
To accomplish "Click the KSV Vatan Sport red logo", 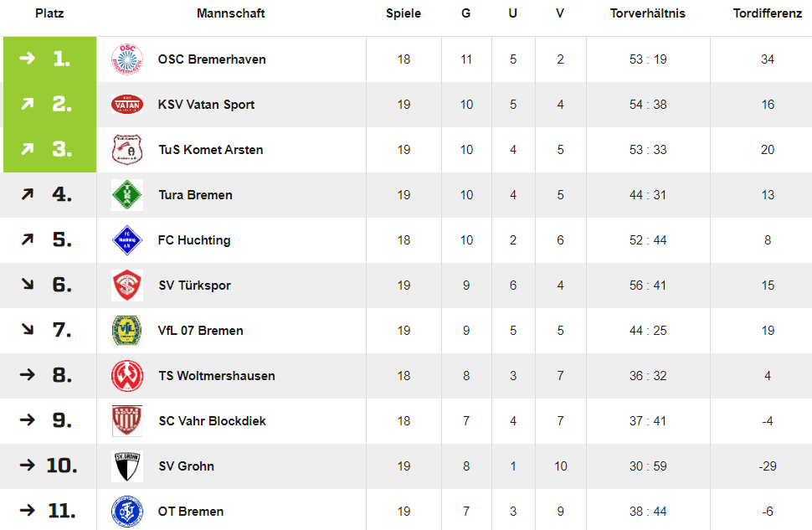I will tap(127, 105).
